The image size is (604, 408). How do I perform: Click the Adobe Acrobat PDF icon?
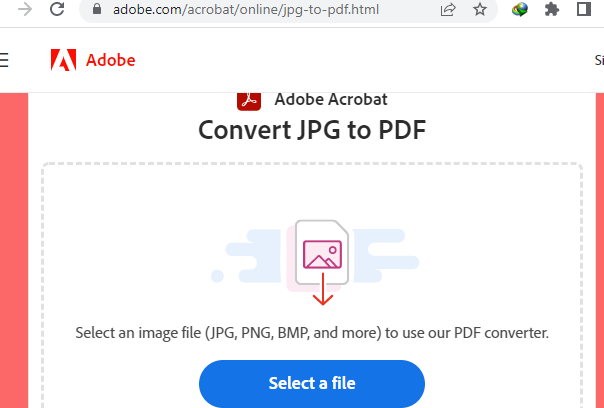(249, 101)
